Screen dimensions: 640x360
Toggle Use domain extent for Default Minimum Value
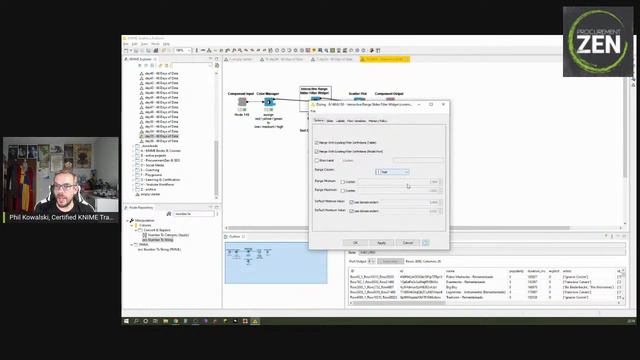(x=351, y=202)
